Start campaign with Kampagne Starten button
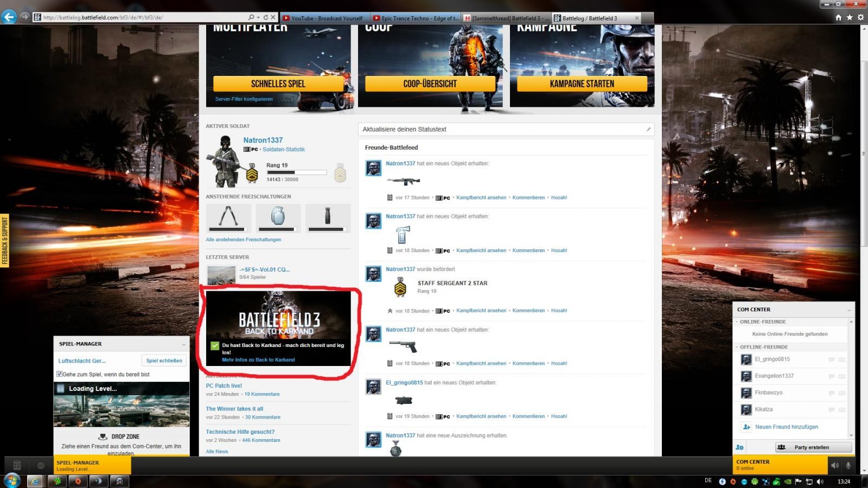 coord(582,84)
